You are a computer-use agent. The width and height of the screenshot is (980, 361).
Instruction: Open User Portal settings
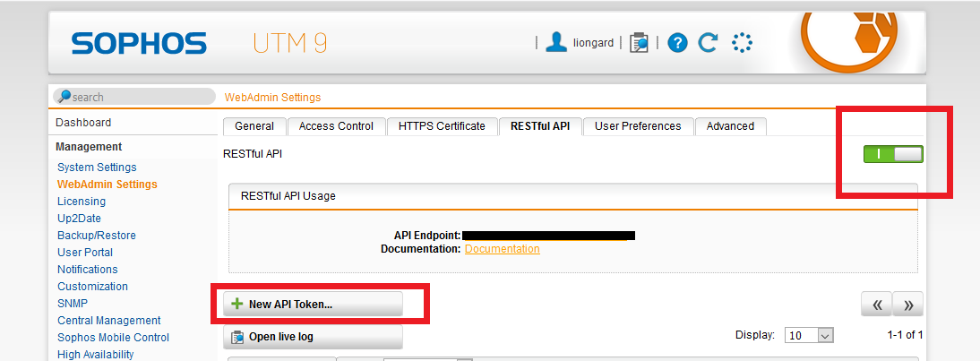point(85,253)
